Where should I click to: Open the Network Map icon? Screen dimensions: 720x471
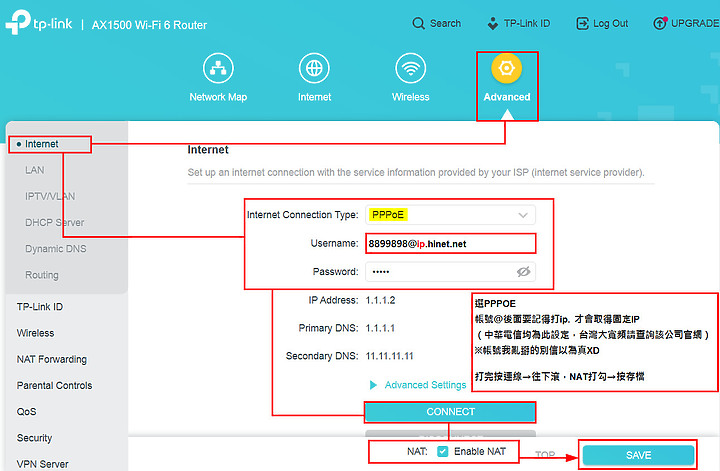[218, 68]
